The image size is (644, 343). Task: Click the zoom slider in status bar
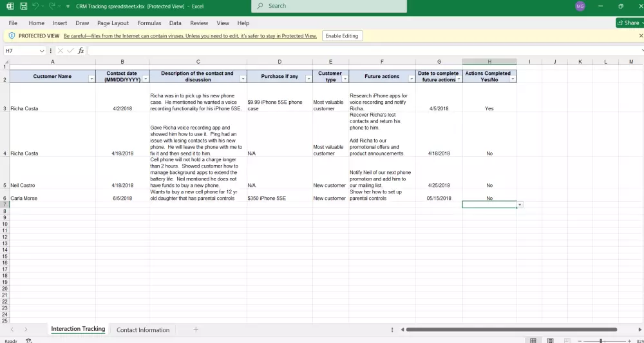click(601, 340)
